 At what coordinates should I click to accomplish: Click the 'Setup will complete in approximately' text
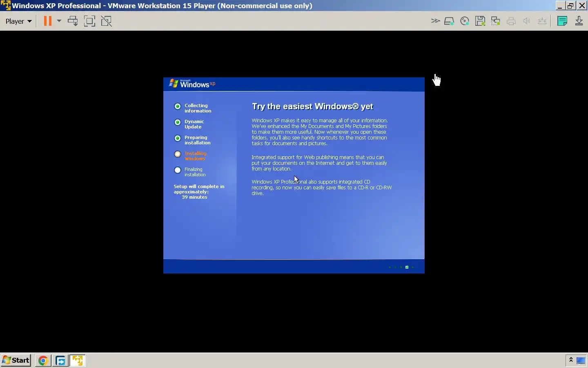199,189
